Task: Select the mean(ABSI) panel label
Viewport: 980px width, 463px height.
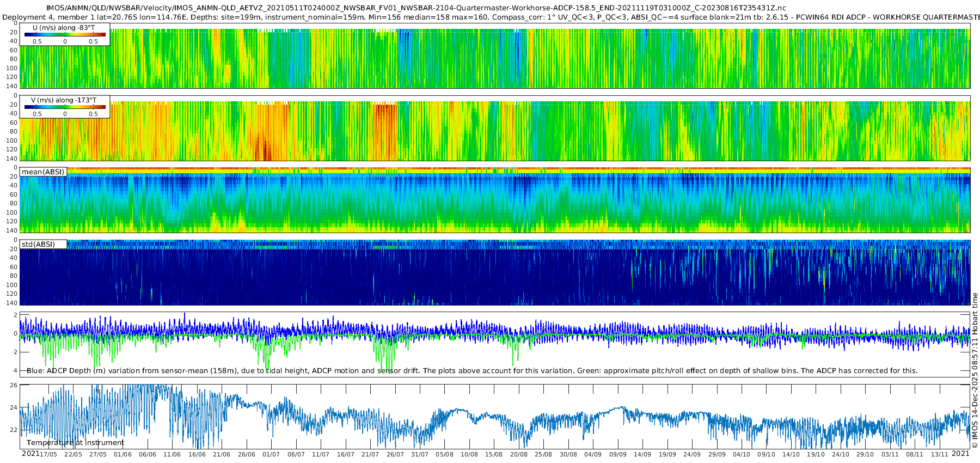Action: pos(44,172)
